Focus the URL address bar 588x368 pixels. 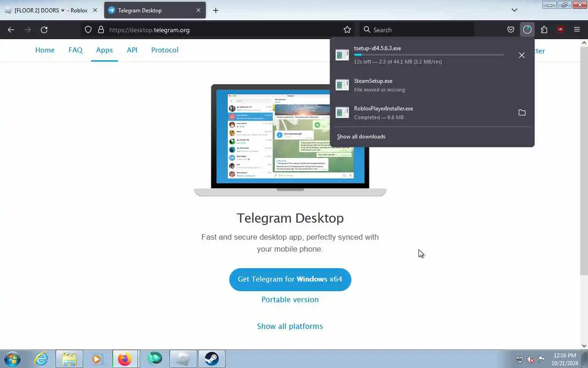click(x=225, y=30)
